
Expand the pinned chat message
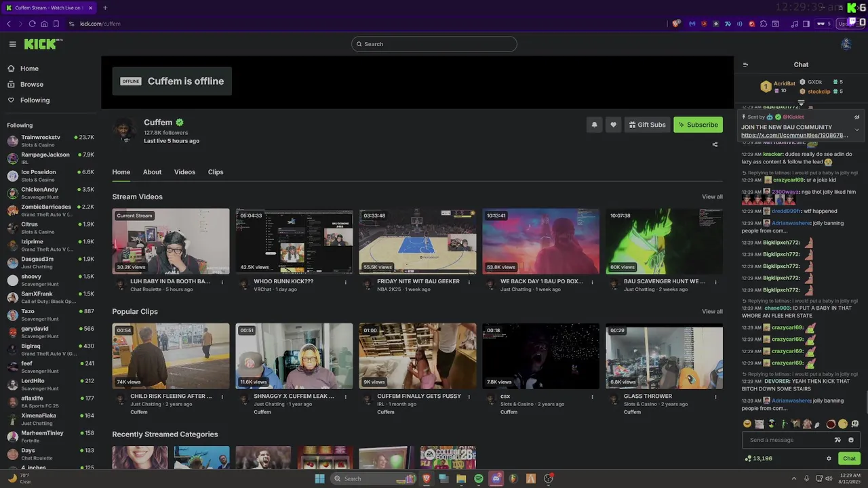[856, 129]
